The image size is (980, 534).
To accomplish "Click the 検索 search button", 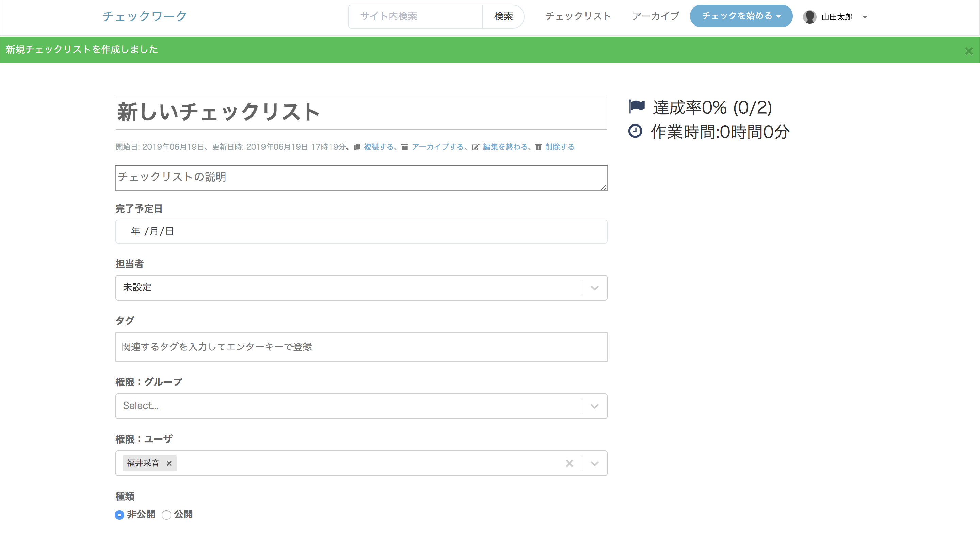I will click(503, 16).
